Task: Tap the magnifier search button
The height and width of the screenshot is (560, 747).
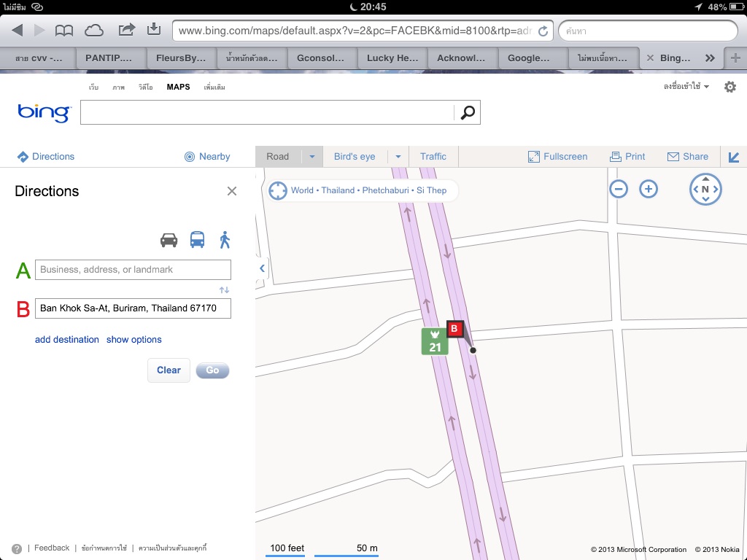Action: click(468, 112)
